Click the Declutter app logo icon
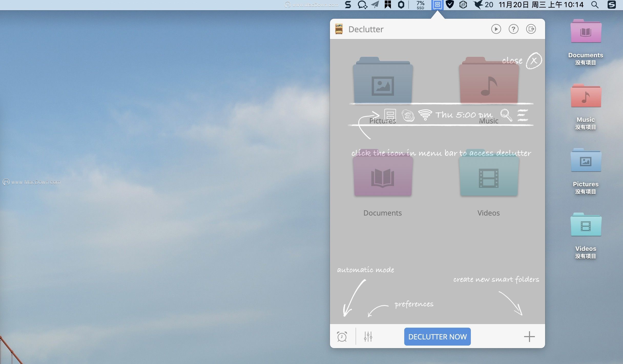 [339, 29]
